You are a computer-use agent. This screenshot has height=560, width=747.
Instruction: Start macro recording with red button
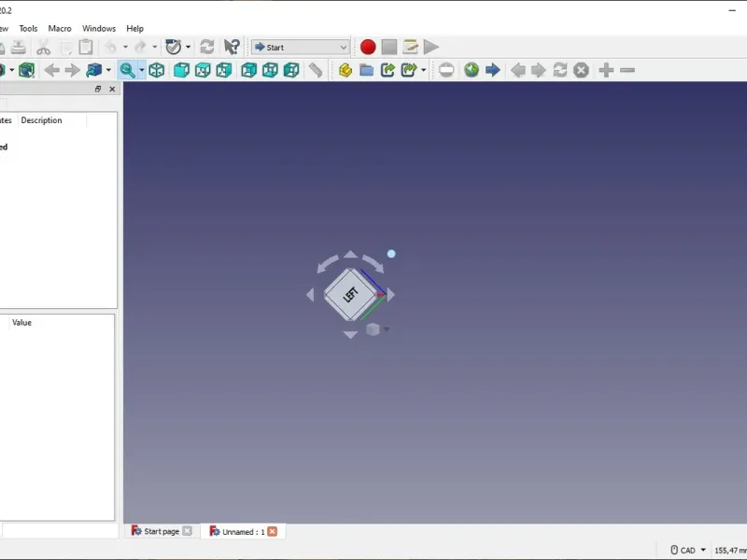point(368,48)
